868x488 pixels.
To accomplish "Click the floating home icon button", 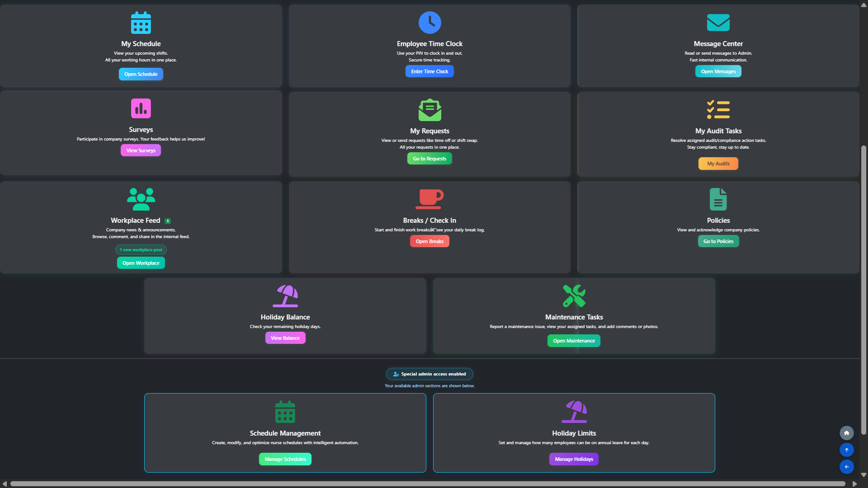I will pos(846,433).
